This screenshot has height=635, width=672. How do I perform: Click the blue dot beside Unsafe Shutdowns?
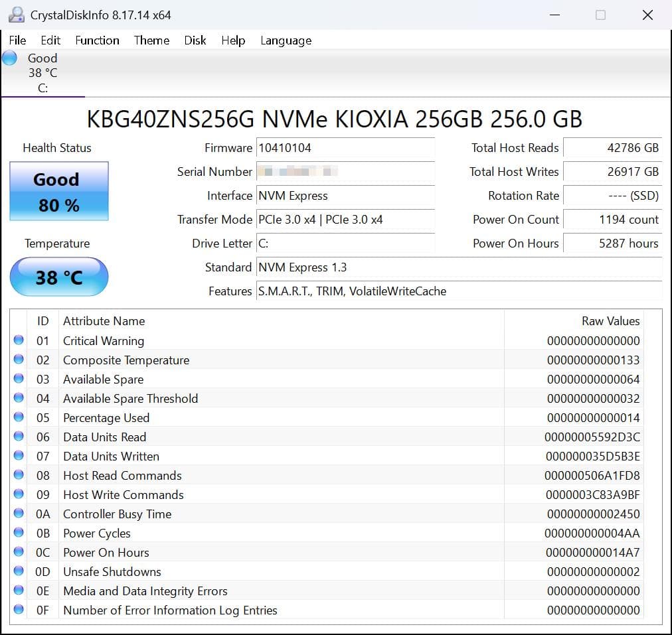(x=18, y=571)
